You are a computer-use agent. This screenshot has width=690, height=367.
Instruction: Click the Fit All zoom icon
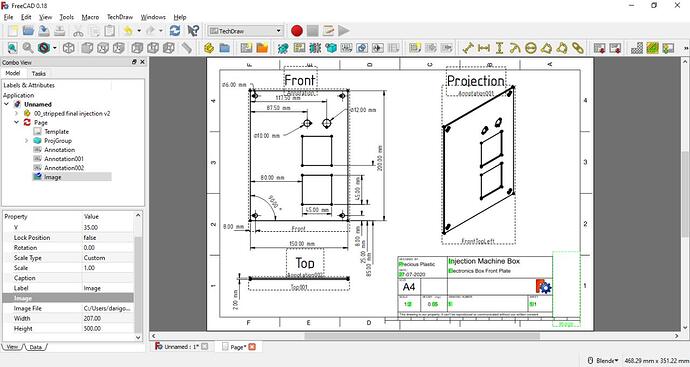12,48
